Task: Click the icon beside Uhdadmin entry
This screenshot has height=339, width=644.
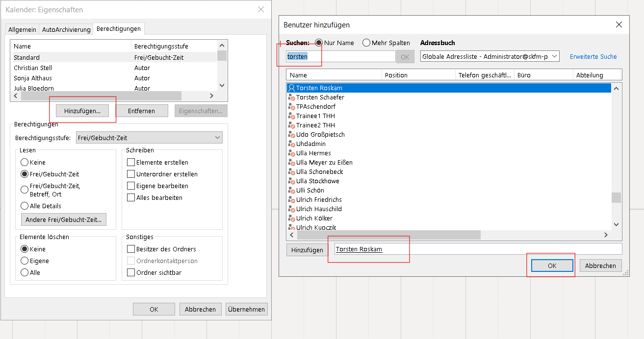Action: click(291, 144)
